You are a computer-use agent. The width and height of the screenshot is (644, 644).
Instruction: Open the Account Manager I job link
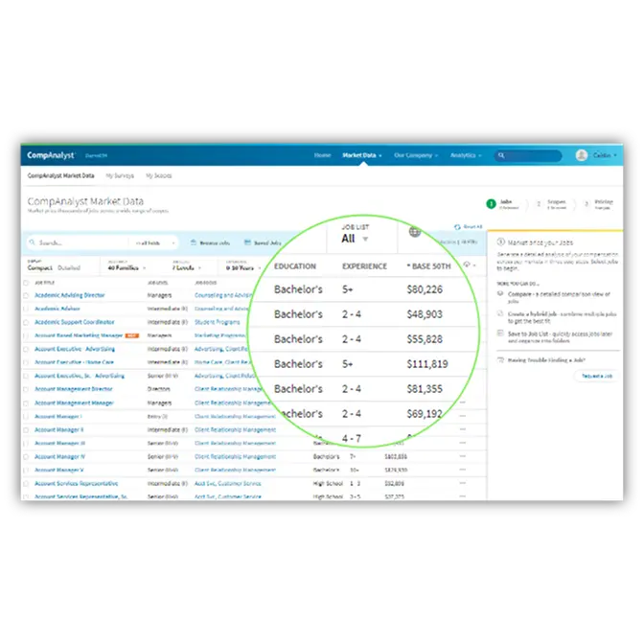click(58, 417)
